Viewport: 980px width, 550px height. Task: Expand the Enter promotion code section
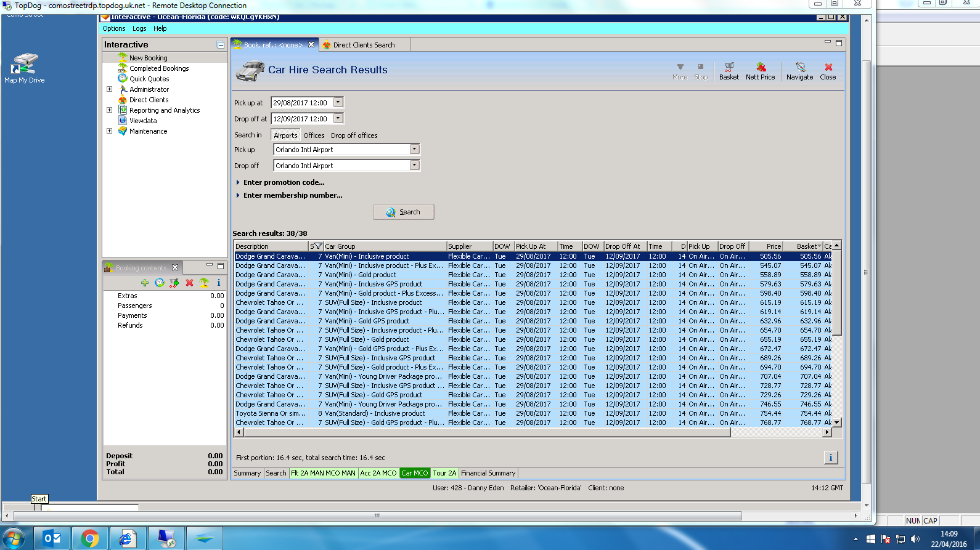pos(284,182)
